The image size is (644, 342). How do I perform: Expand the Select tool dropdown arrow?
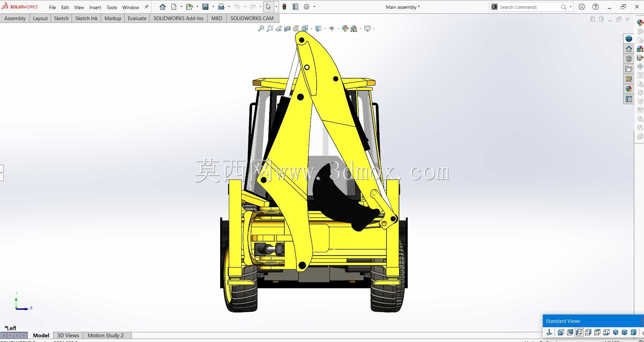(x=276, y=7)
